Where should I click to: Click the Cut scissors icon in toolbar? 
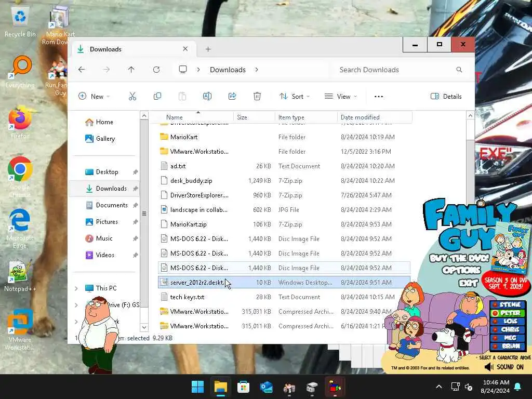point(132,96)
